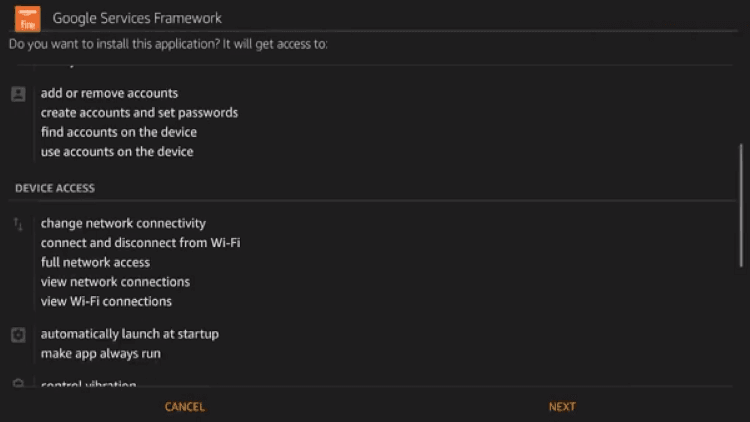750x422 pixels.
Task: Click the startup launch permission icon
Action: tap(18, 335)
